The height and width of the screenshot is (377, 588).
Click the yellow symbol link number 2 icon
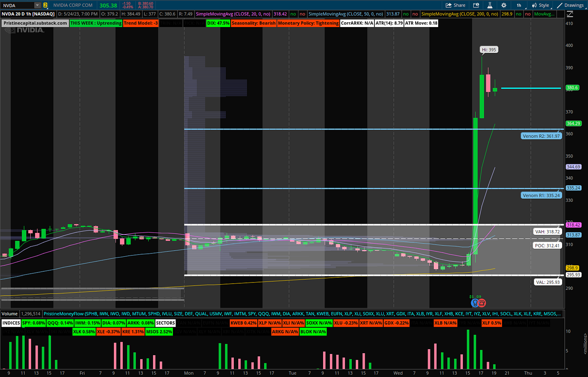tap(45, 5)
